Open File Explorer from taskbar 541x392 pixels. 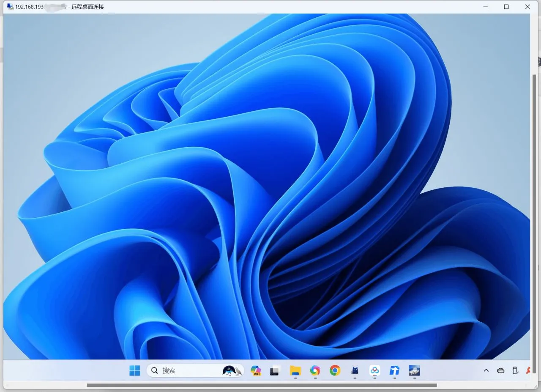295,370
